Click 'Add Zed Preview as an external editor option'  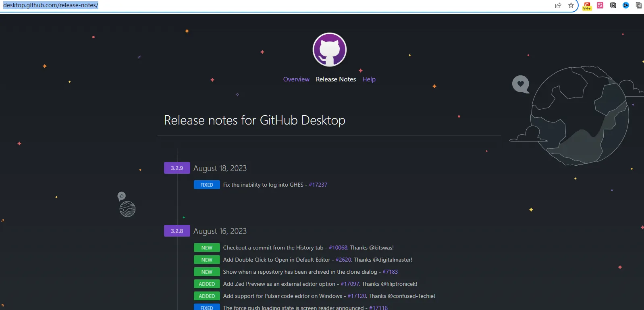pos(279,284)
